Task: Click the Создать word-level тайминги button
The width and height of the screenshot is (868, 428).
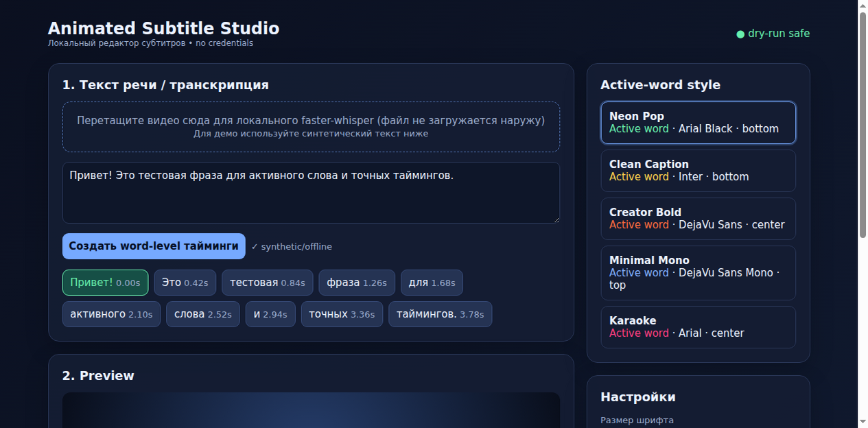Action: (x=154, y=246)
